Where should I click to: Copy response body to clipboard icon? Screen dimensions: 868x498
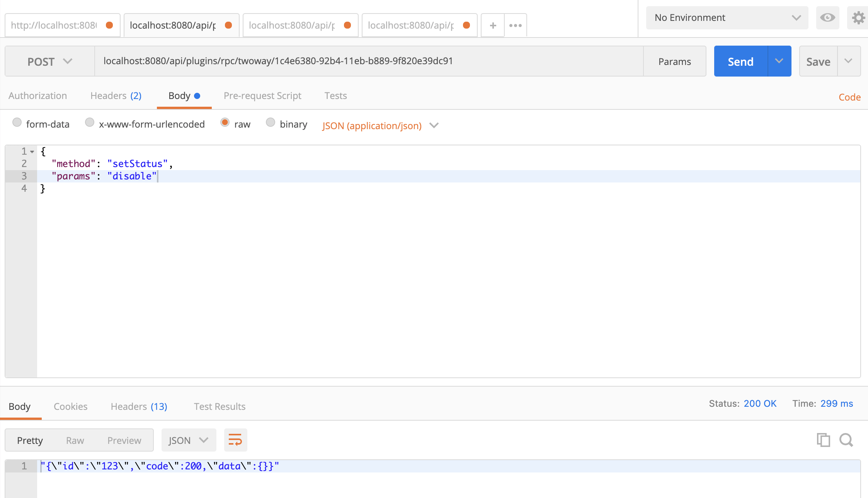pyautogui.click(x=823, y=440)
